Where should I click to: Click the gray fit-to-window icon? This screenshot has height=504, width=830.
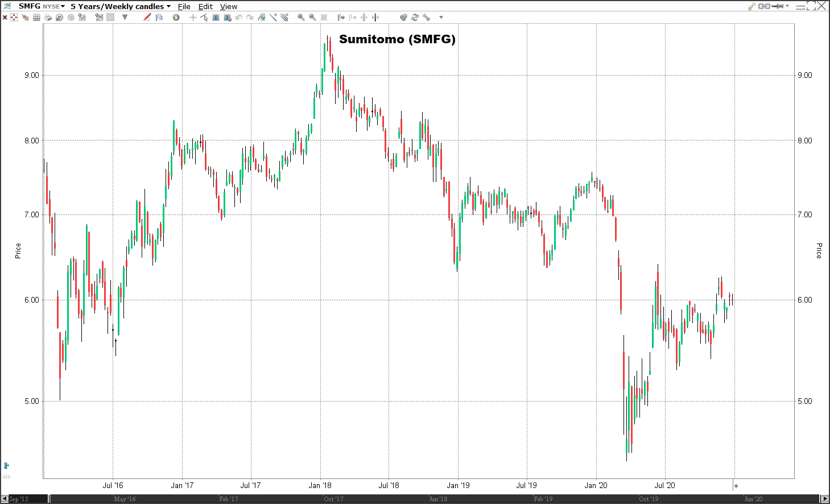(x=324, y=17)
